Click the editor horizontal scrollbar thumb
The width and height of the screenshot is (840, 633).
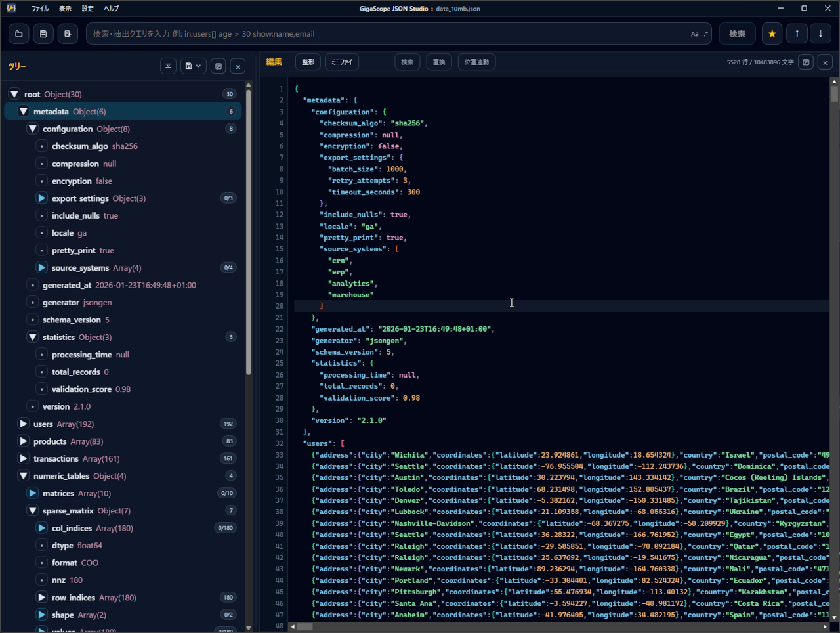(x=305, y=627)
